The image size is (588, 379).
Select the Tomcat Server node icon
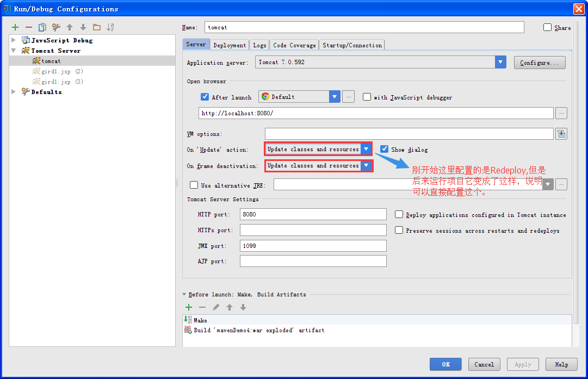click(x=26, y=51)
